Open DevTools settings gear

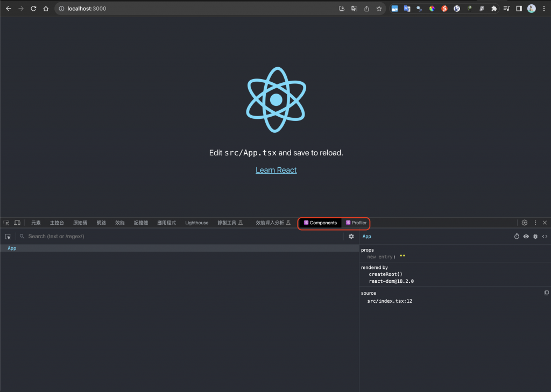(x=524, y=223)
